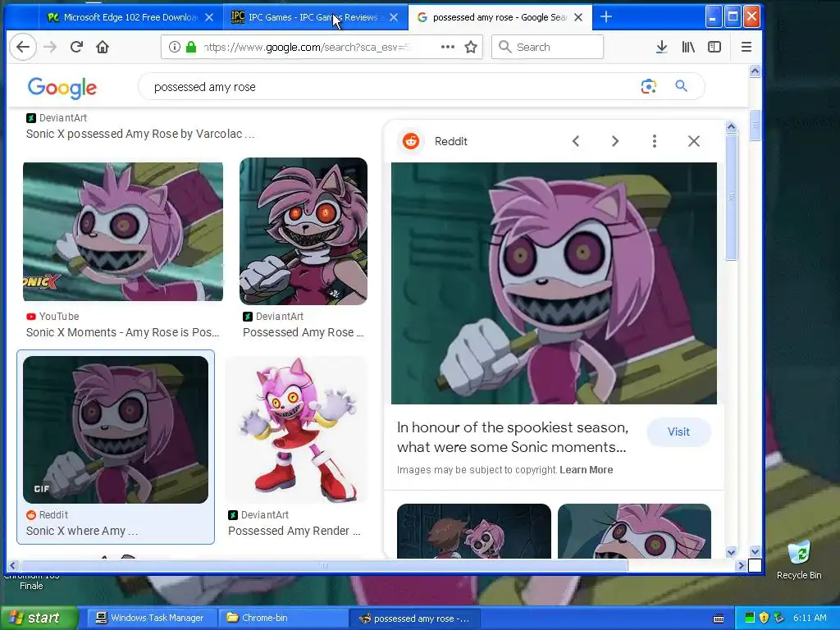Close the Reddit image preview panel
840x630 pixels.
coord(694,141)
